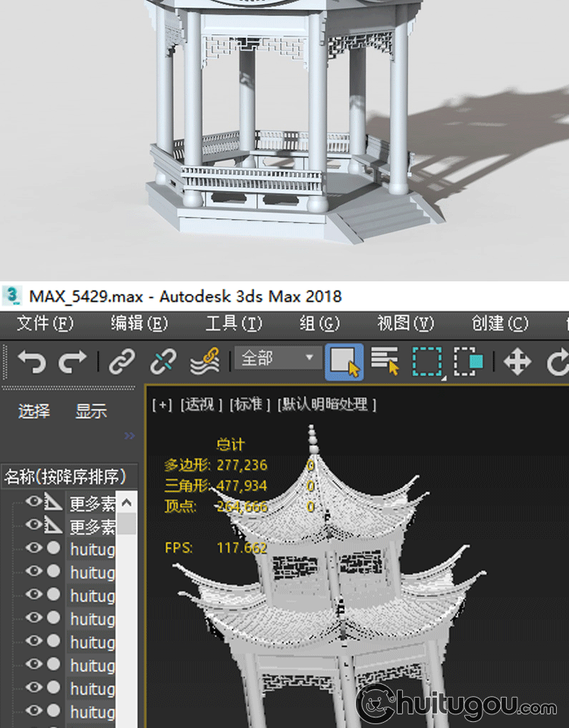This screenshot has height=728, width=569.
Task: Click the Redo arrow in the toolbar
Action: [73, 362]
